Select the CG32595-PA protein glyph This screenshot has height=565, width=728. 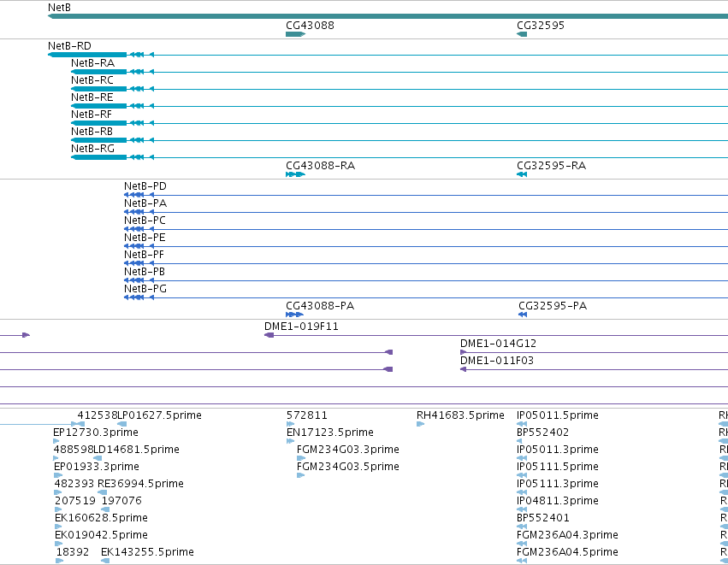pyautogui.click(x=523, y=315)
